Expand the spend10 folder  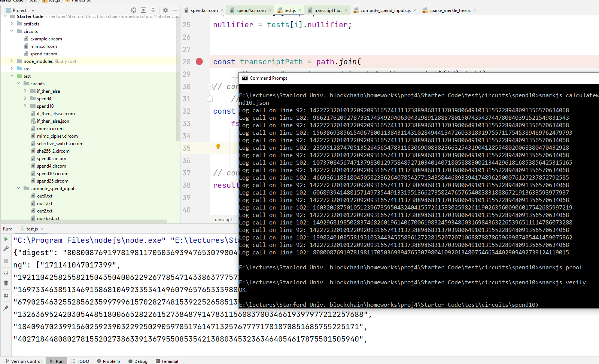[25, 106]
